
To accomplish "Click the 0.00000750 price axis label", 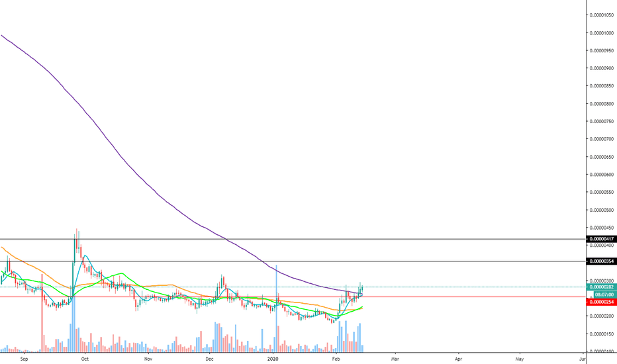I will 601,122.
